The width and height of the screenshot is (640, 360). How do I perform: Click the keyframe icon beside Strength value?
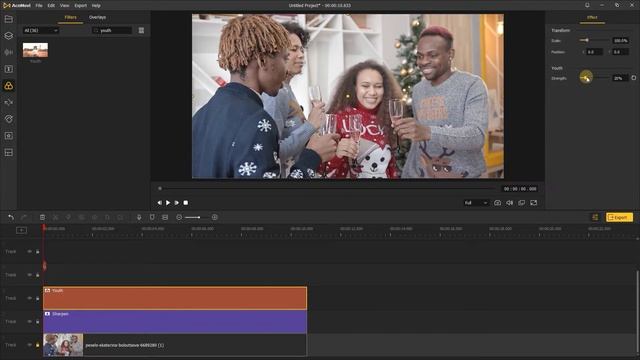click(x=633, y=78)
